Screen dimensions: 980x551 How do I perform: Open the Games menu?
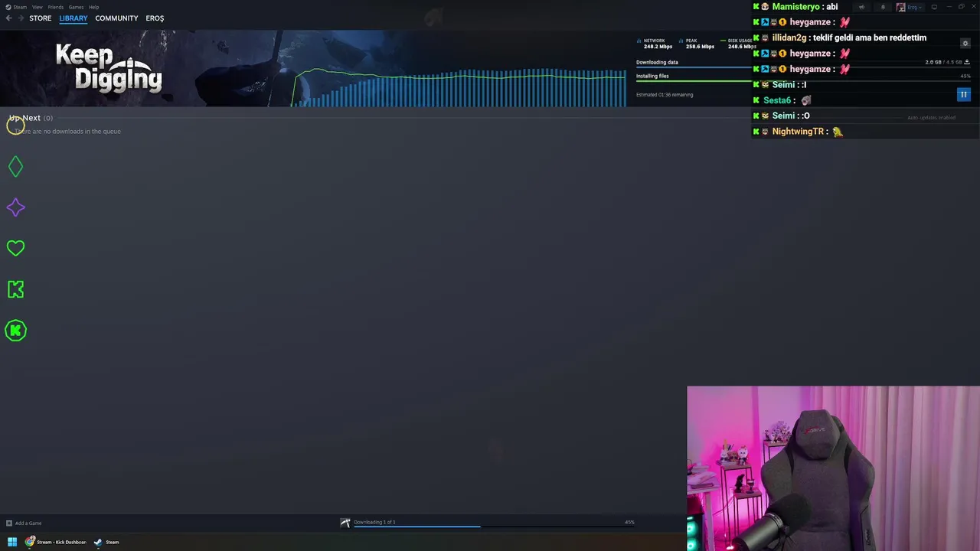[76, 7]
